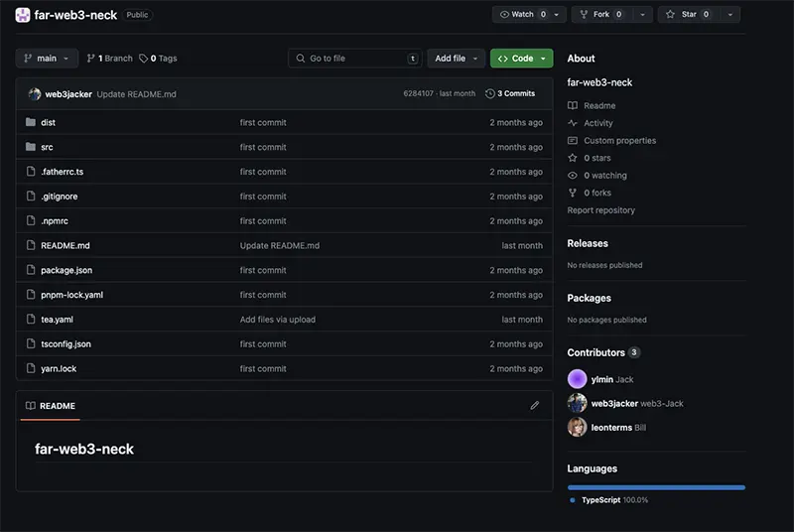This screenshot has height=532, width=794.
Task: Star the repository with the Star button
Action: pyautogui.click(x=689, y=14)
